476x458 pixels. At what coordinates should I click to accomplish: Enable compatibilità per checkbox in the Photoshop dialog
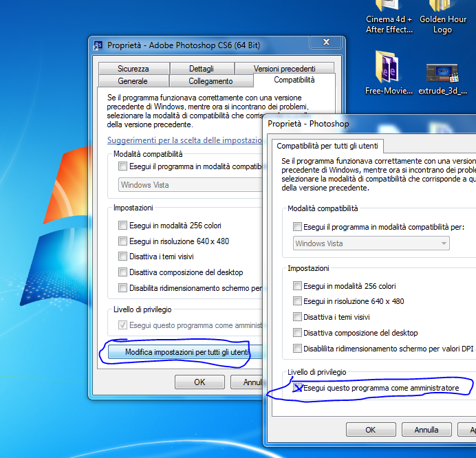297,227
